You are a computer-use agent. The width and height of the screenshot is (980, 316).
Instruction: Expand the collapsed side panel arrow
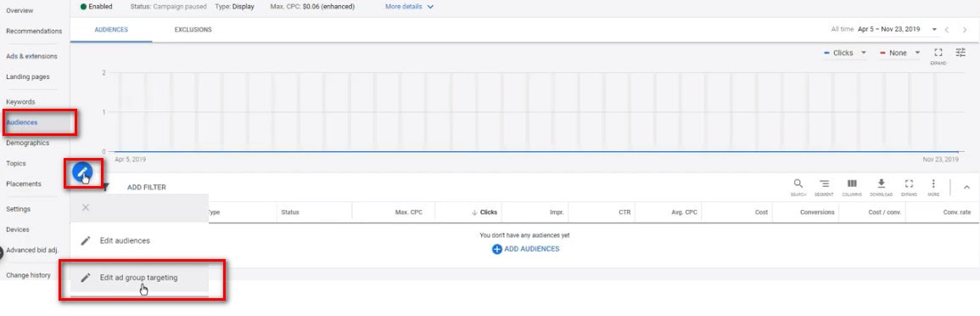click(1, 253)
